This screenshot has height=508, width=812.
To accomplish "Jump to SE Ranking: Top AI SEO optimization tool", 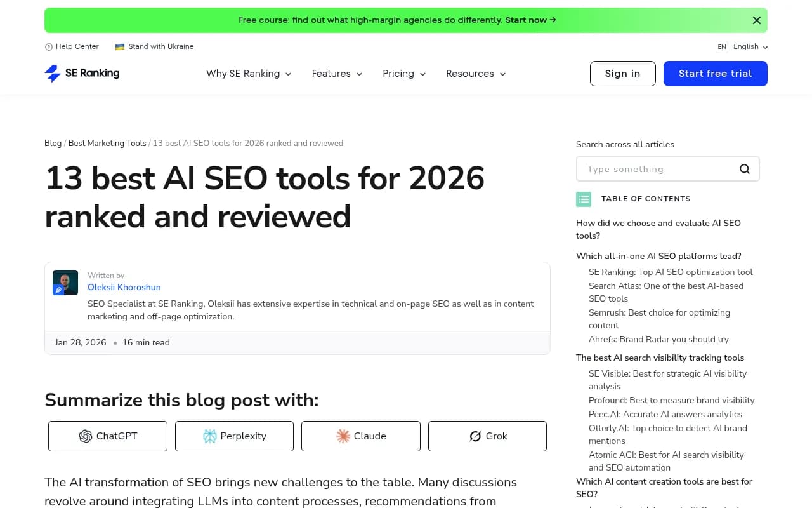I will (671, 272).
